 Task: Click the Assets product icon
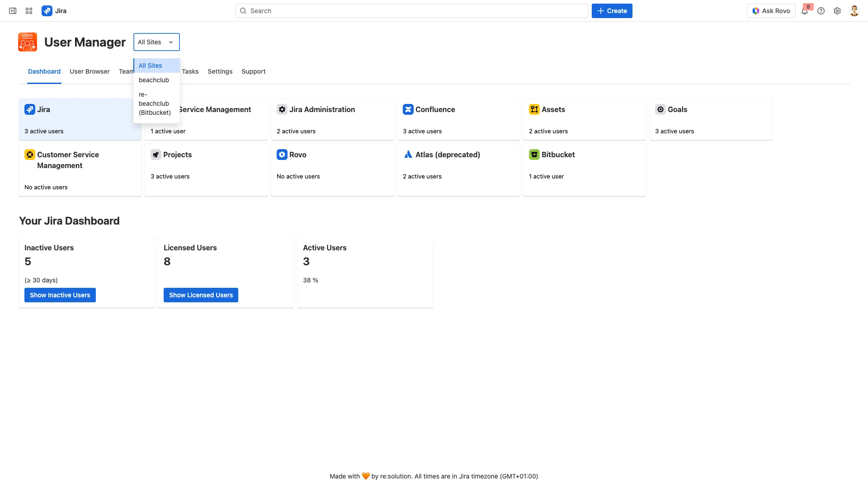tap(534, 109)
